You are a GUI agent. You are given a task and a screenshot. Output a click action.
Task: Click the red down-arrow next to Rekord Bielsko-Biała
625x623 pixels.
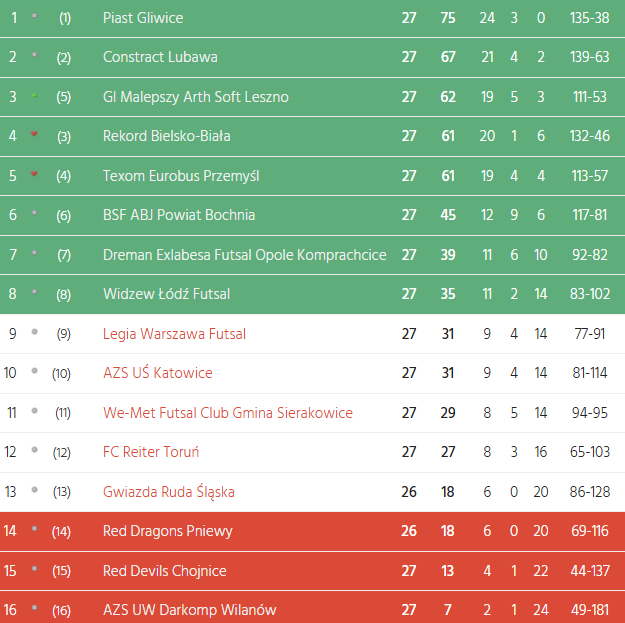[35, 134]
